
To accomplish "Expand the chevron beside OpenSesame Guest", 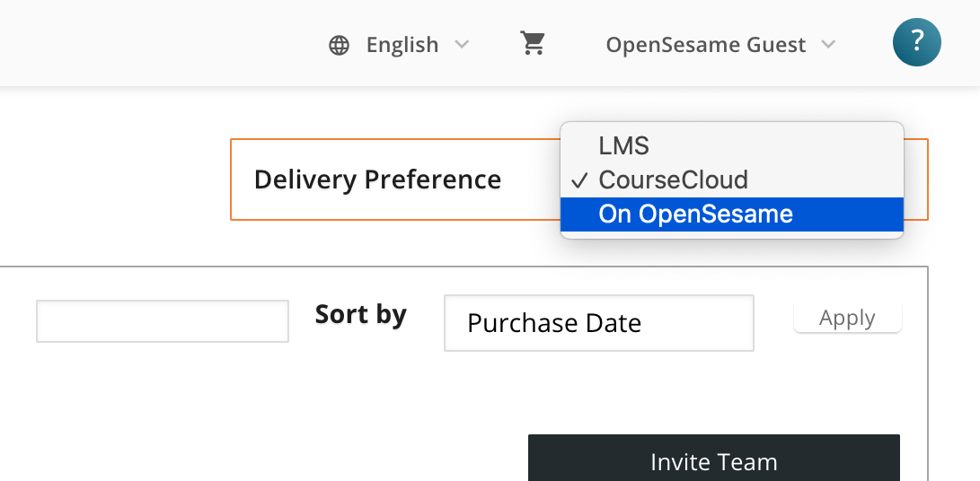I will 828,44.
